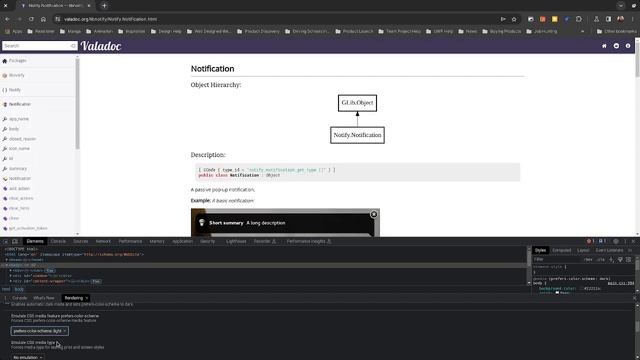
Task: Open the Other bookmarks folder
Action: (x=616, y=31)
